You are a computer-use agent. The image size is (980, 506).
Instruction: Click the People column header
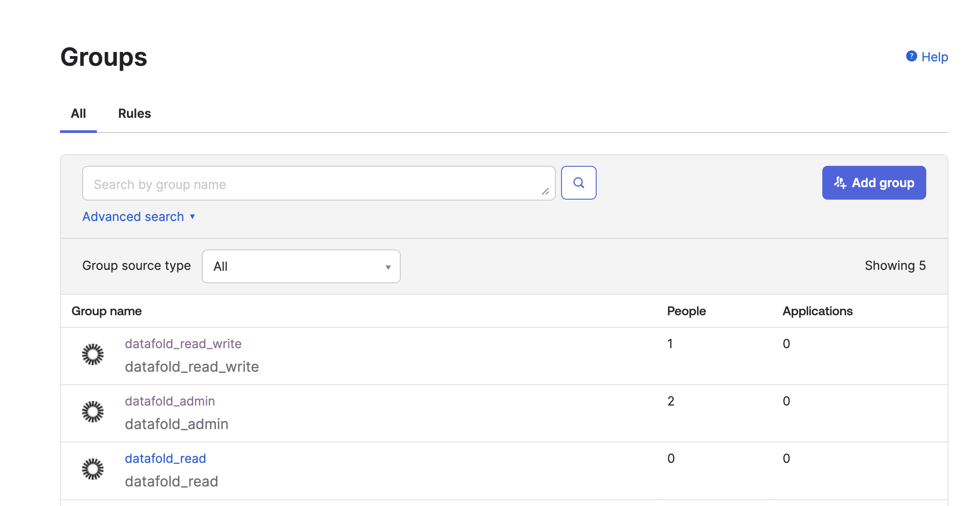pos(686,311)
